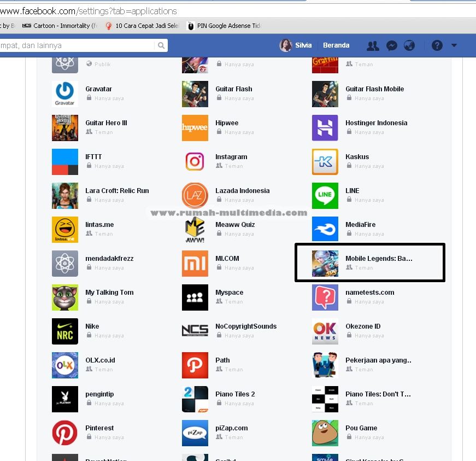Open the Pekerjaan apa yang.. app link

(379, 360)
